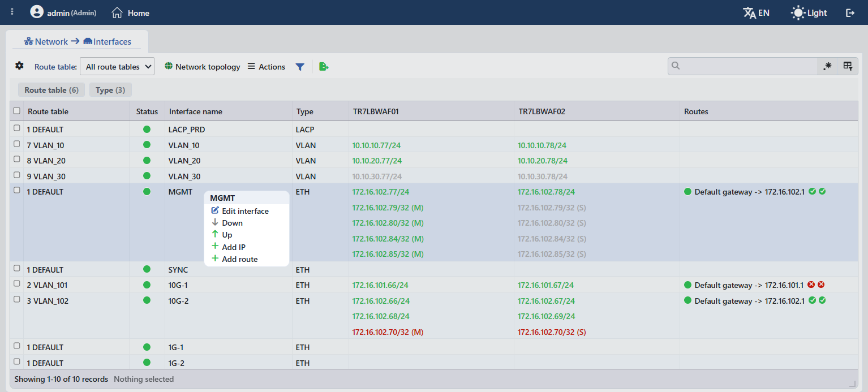This screenshot has width=868, height=392.
Task: Check the 2 VLAN_101 row checkbox
Action: [x=17, y=284]
